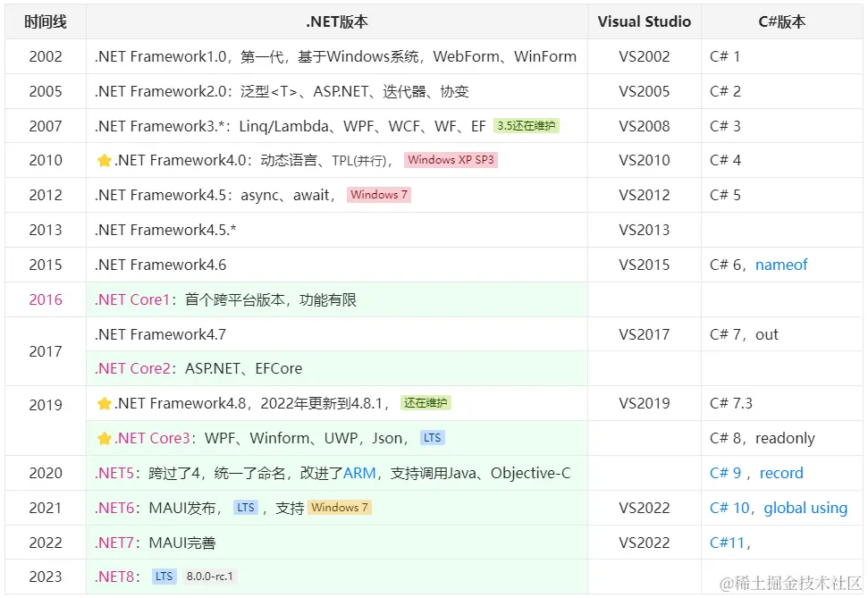Image resolution: width=868 pixels, height=598 pixels.
Task: Click the green 3.5还在维护 tag
Action: coord(526,126)
